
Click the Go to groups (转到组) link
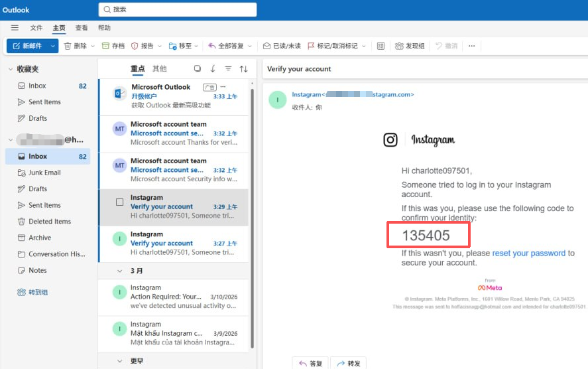point(32,292)
